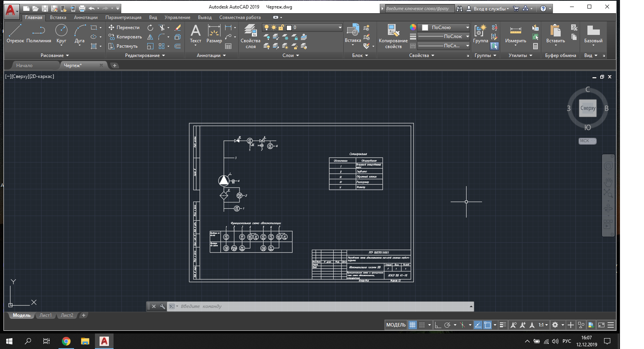Toggle clean screen mode in status bar

pos(601,325)
